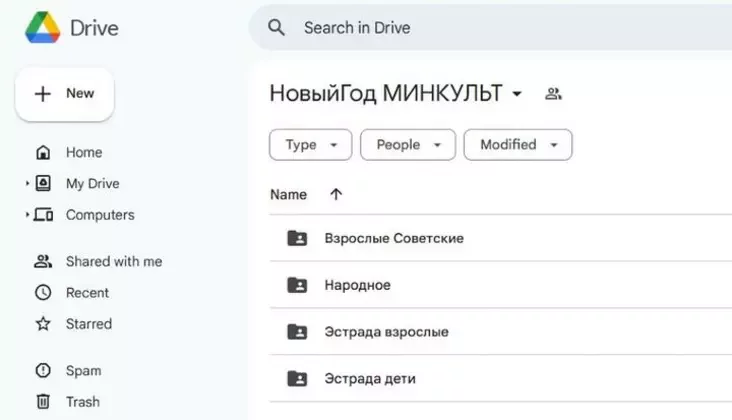
Task: Click the Trash bin icon
Action: pos(43,402)
